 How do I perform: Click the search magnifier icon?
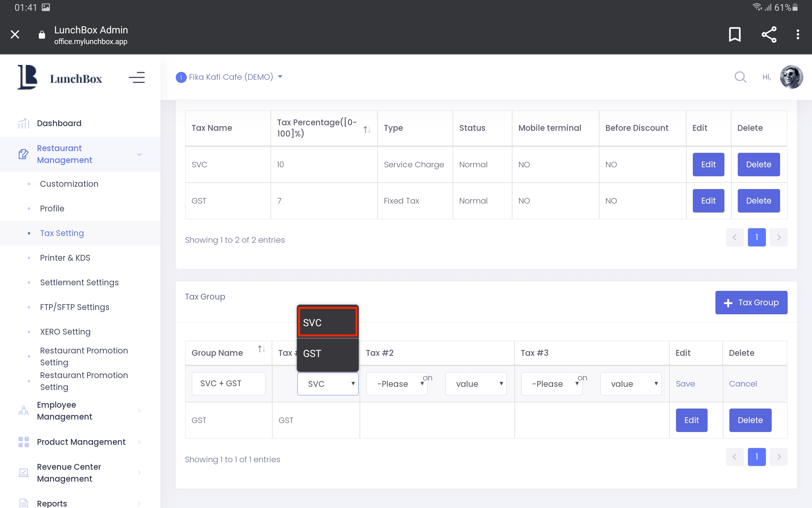[x=740, y=77]
